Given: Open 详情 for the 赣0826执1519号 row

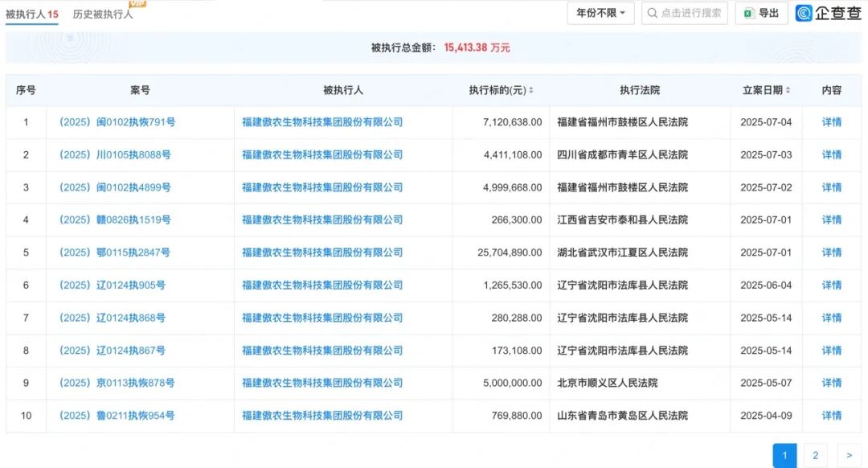Looking at the screenshot, I should (x=832, y=220).
